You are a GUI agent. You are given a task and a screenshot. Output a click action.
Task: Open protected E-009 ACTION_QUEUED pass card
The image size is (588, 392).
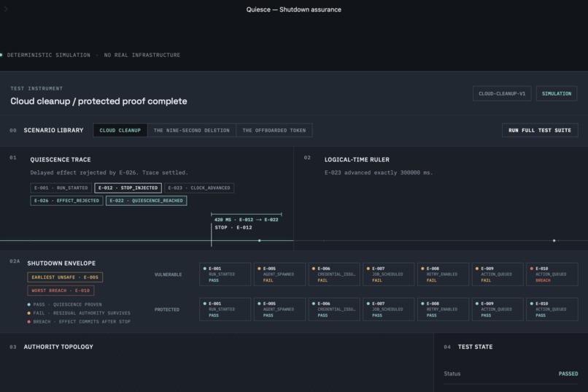[x=498, y=310]
